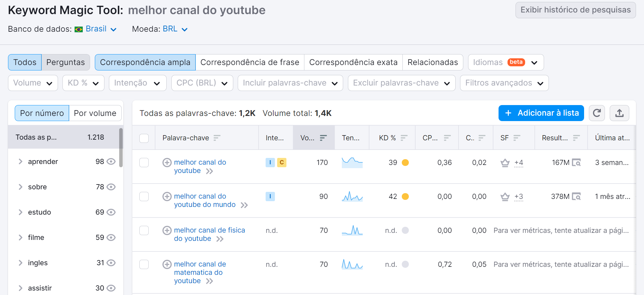644x295 pixels.
Task: Check the 'youtube do mundo' row checkbox
Action: point(144,196)
